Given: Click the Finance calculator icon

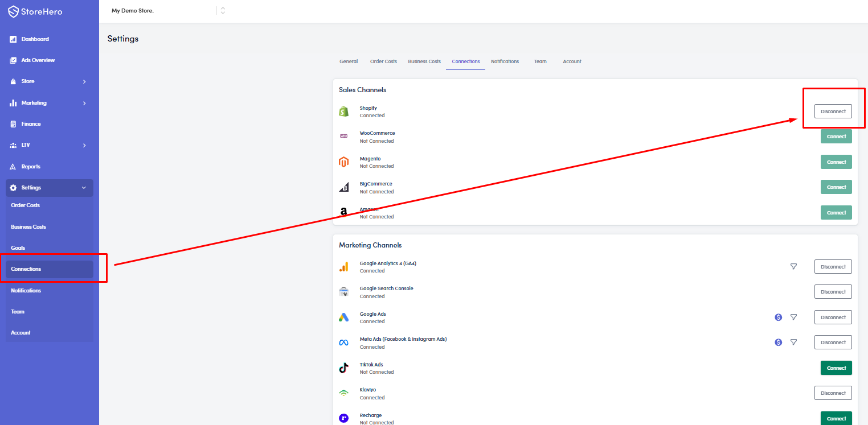Looking at the screenshot, I should coord(13,124).
